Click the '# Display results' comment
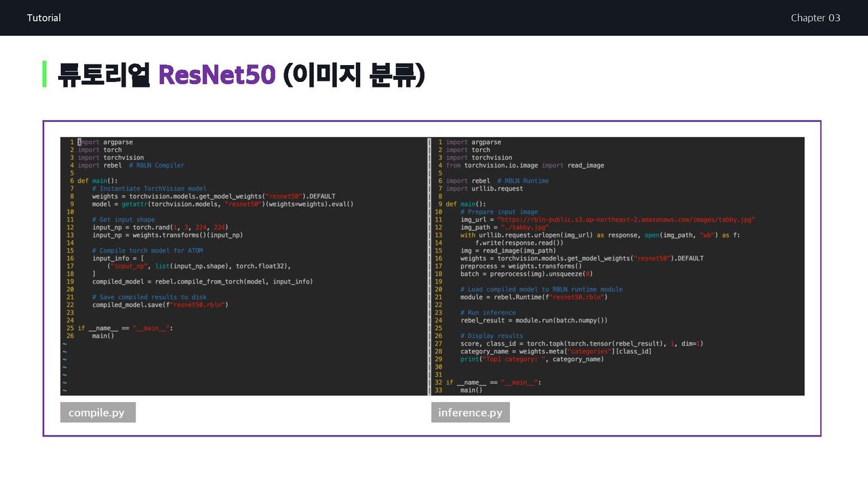Viewport: 868px width, 488px height. (492, 335)
